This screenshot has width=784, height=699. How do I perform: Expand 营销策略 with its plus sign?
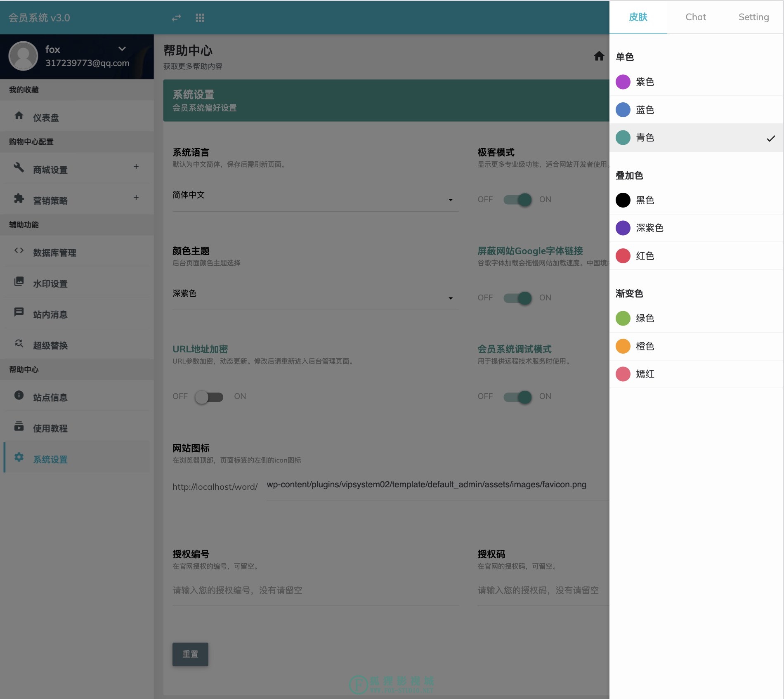(136, 197)
